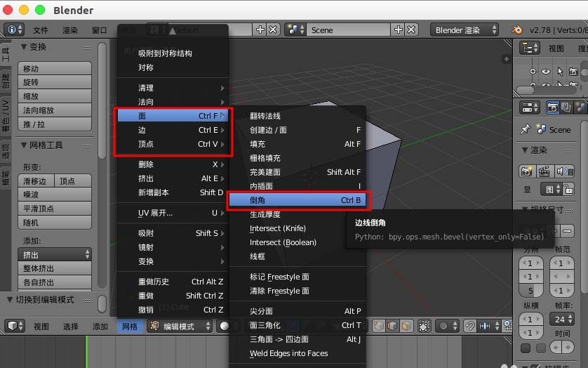Switch to the 创建 tool shelf tab
Image resolution: width=588 pixels, height=368 pixels.
(x=5, y=80)
